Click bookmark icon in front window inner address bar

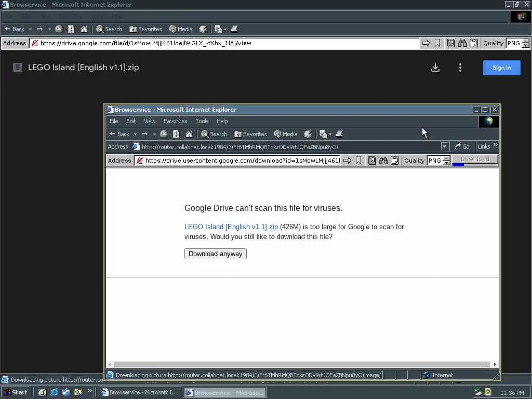pyautogui.click(x=358, y=161)
